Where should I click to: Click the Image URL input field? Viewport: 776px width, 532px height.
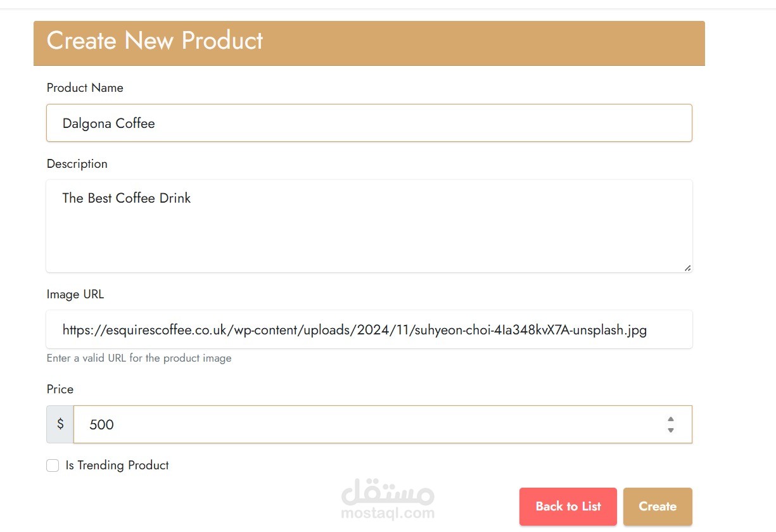click(369, 329)
